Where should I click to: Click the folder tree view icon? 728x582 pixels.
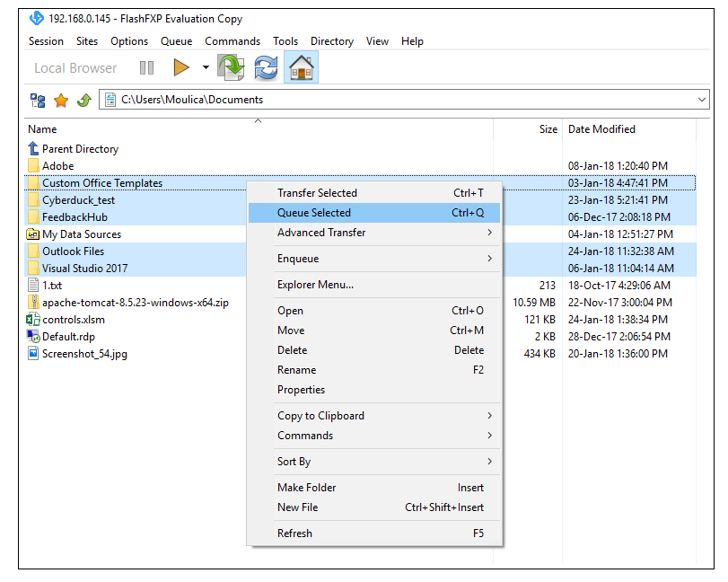tap(38, 100)
